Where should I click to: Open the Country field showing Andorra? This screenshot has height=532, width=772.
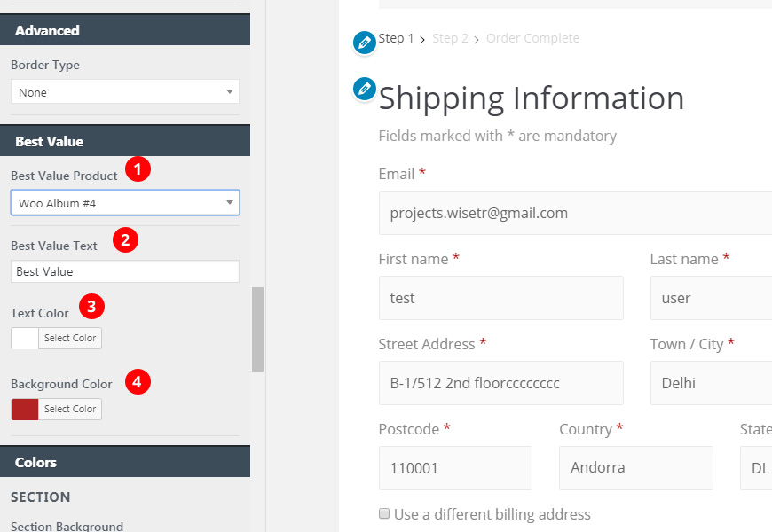pos(635,467)
